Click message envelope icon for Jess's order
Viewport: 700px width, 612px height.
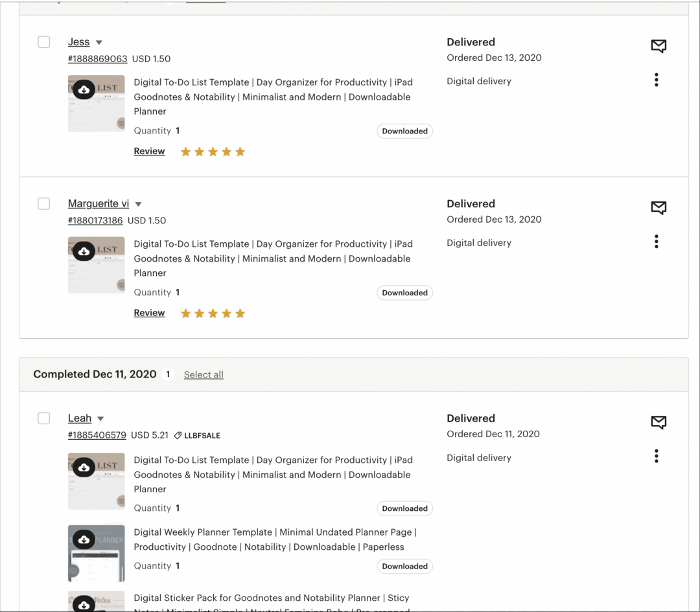click(x=659, y=45)
